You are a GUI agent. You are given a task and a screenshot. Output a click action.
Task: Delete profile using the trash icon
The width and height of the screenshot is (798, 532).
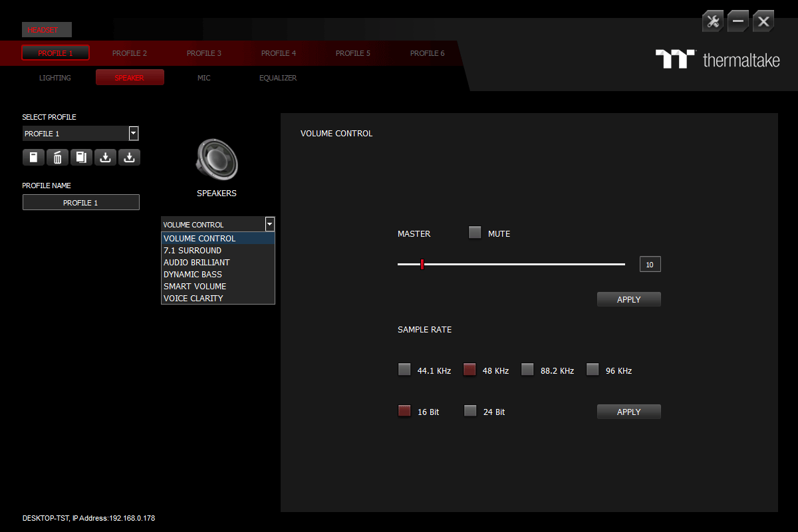pyautogui.click(x=57, y=158)
